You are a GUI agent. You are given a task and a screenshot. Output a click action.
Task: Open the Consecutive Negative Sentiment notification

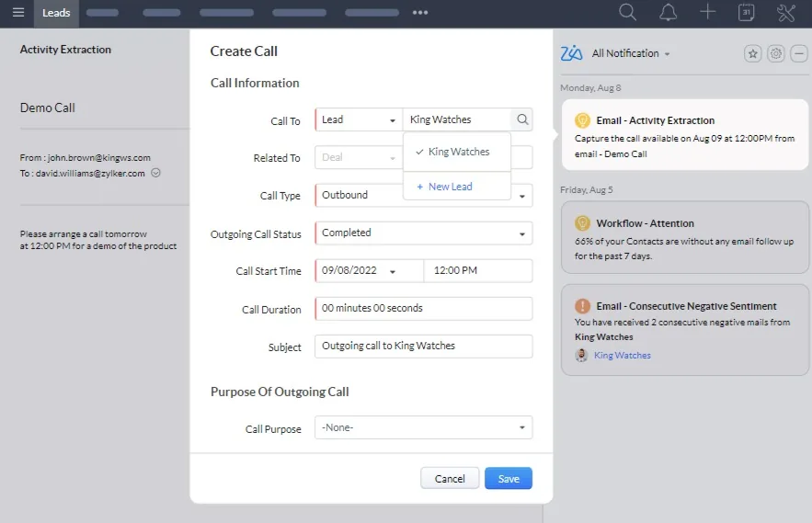pyautogui.click(x=684, y=330)
